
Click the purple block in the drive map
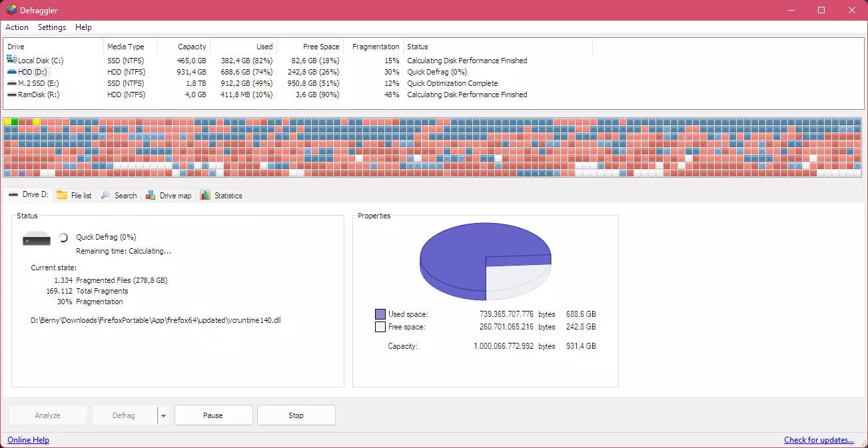pyautogui.click(x=22, y=173)
